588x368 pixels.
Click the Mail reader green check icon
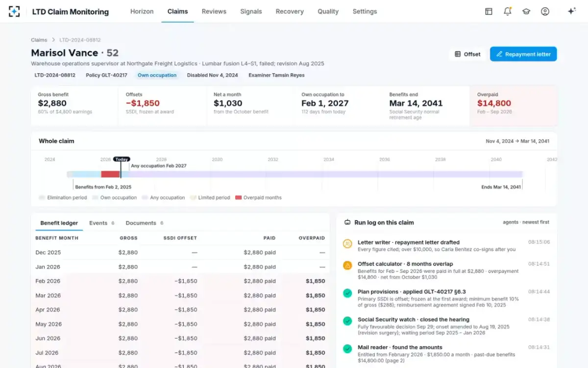coord(347,349)
